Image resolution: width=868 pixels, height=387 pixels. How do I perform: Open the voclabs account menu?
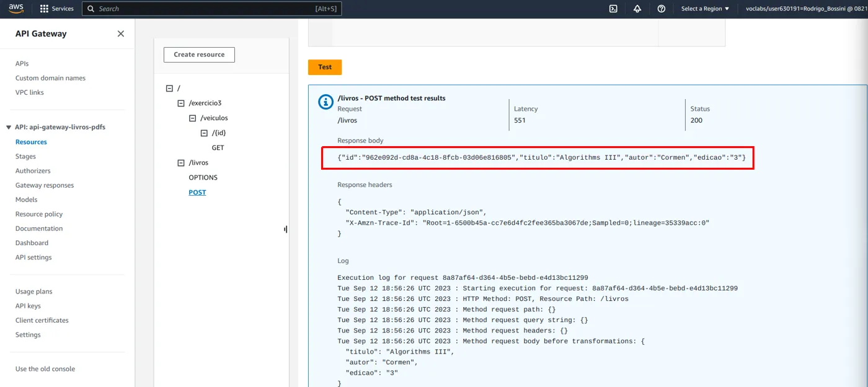click(806, 9)
